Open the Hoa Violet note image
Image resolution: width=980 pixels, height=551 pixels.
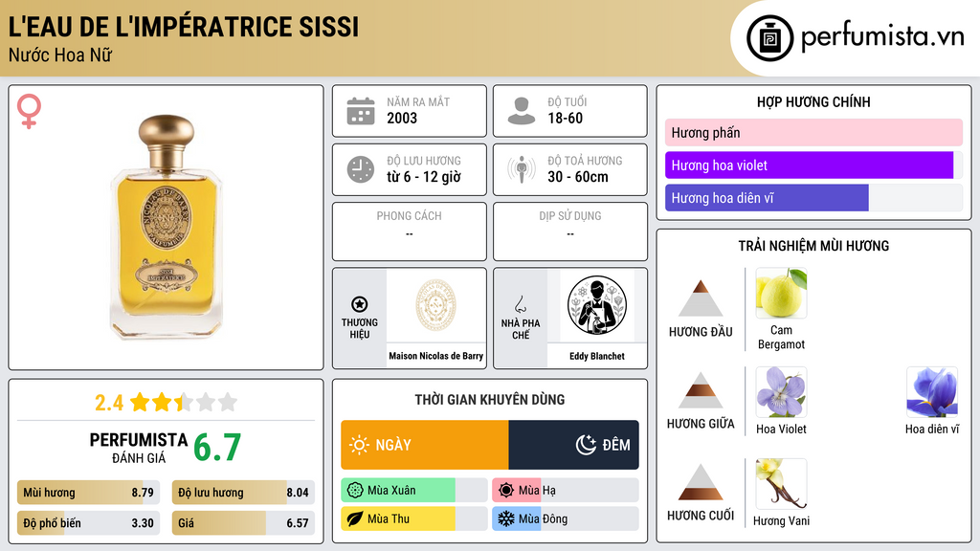pyautogui.click(x=781, y=391)
